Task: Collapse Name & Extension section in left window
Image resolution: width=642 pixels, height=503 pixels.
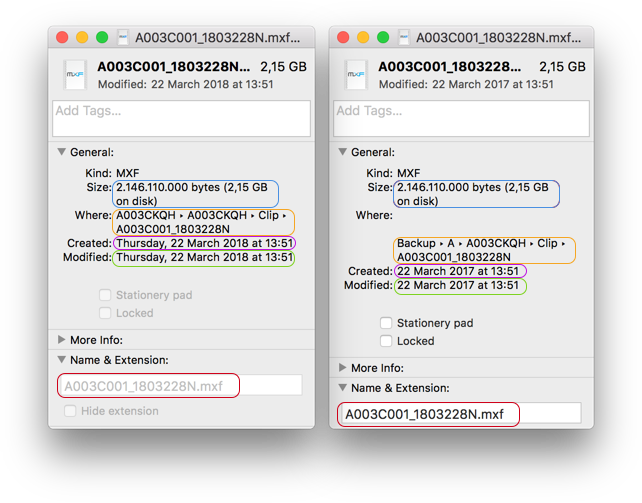Action: pyautogui.click(x=62, y=360)
